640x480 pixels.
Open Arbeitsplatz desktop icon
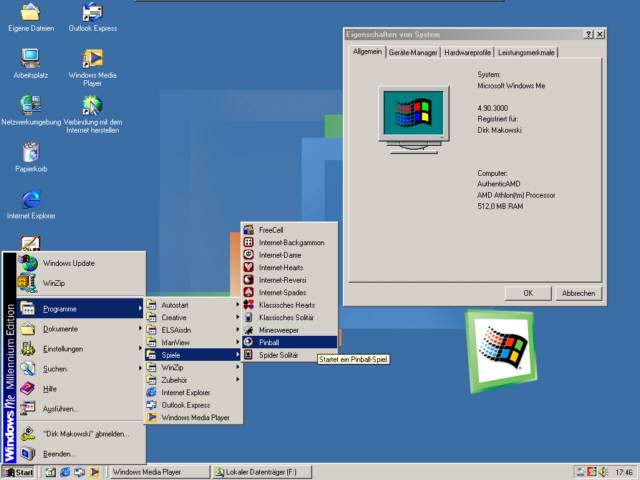coord(31,63)
